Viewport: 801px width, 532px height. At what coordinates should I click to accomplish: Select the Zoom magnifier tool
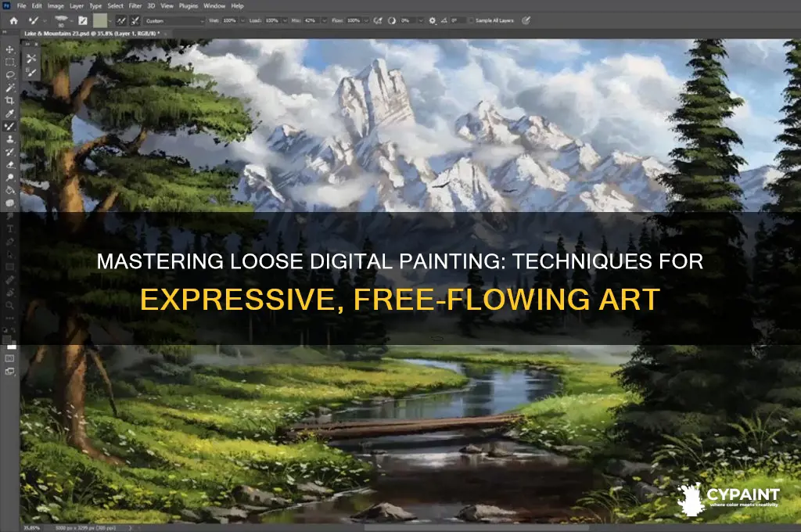tap(9, 305)
